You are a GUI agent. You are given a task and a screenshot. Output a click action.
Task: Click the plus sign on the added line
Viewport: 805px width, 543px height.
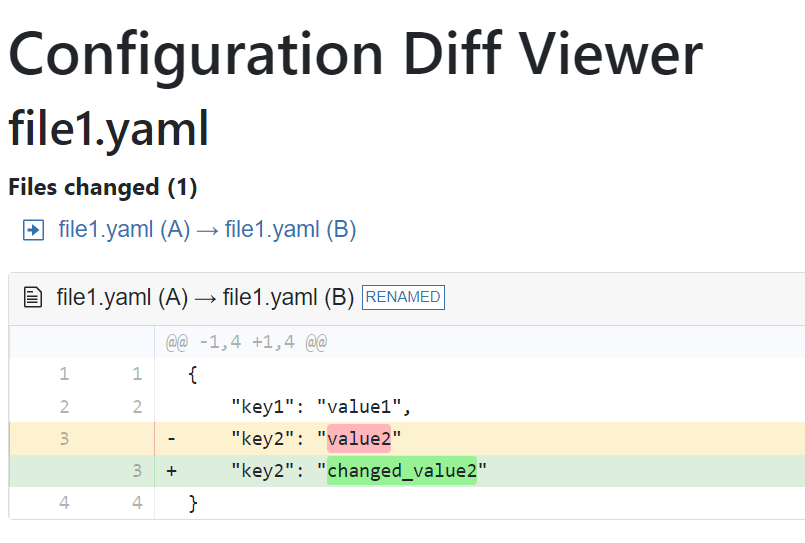coord(171,471)
